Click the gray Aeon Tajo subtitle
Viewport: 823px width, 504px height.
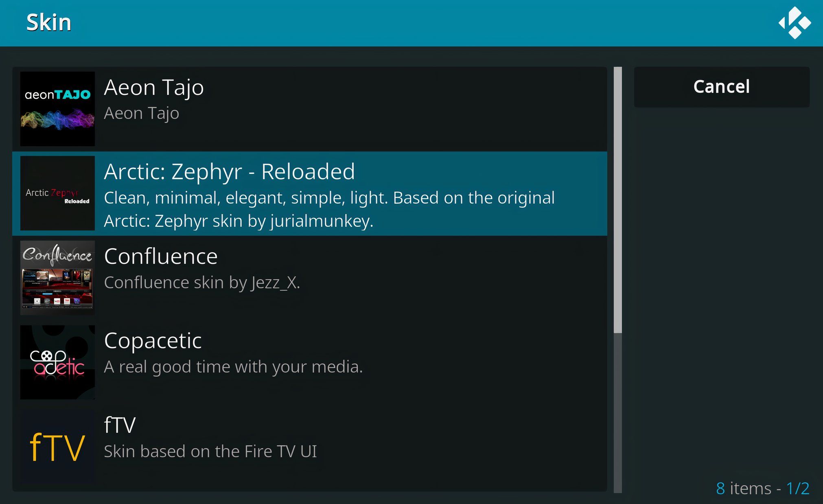[142, 113]
